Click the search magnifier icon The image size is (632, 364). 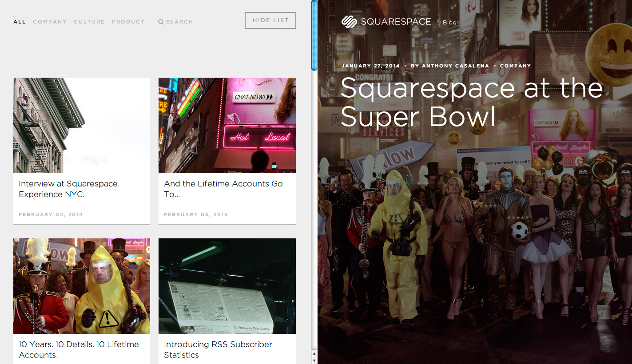pos(161,22)
